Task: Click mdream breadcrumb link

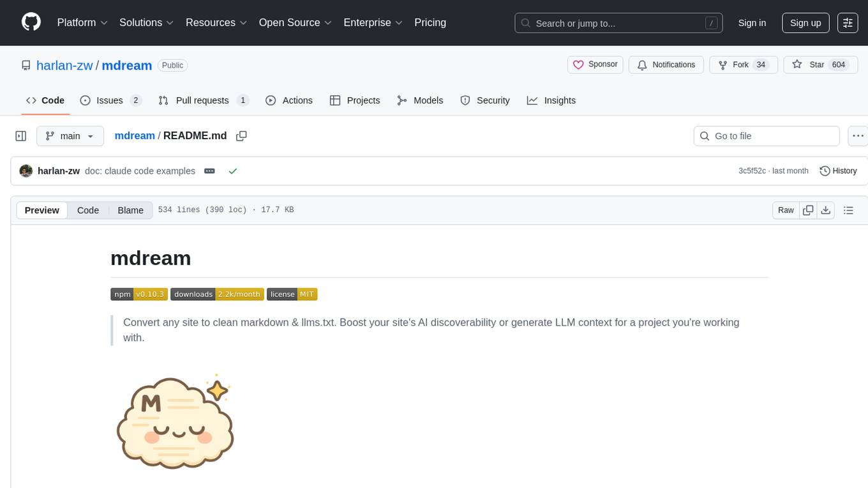Action: (x=135, y=135)
